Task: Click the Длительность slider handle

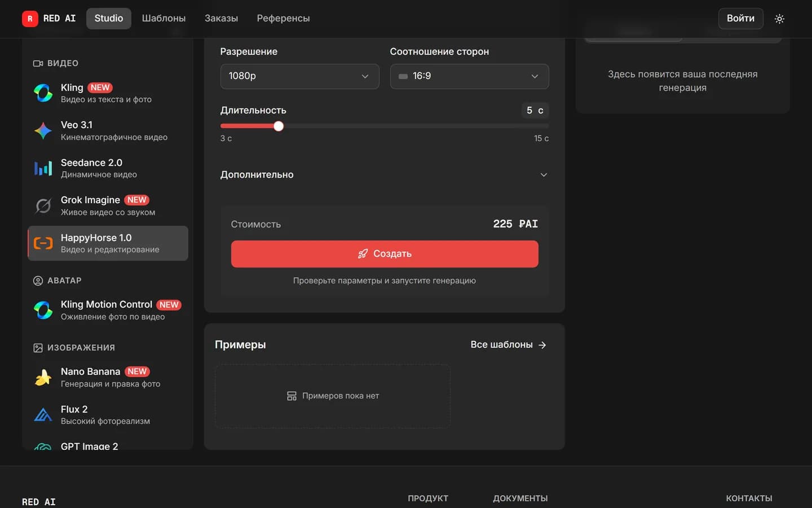Action: coord(279,126)
